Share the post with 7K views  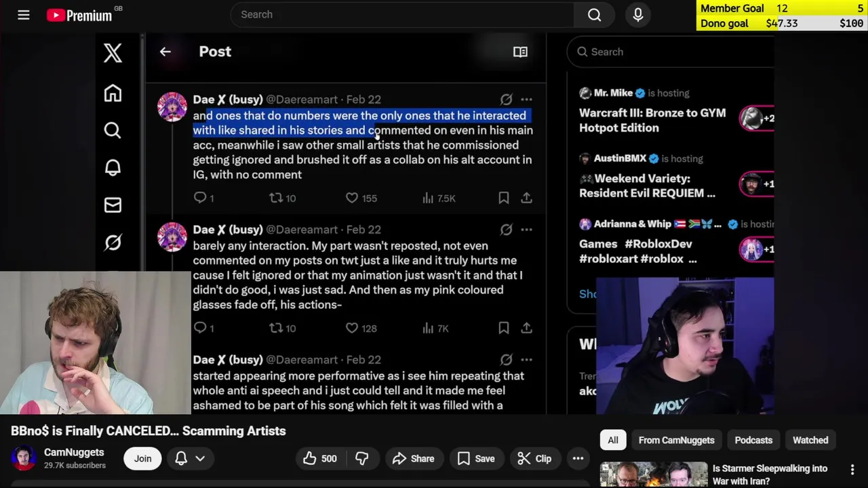526,328
